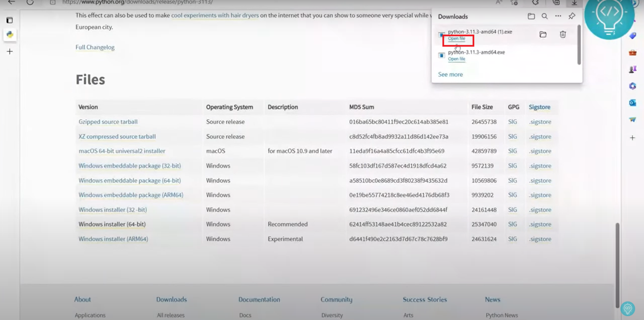644x320 pixels.
Task: Open the Downloads toolbar button
Action: 574,3
